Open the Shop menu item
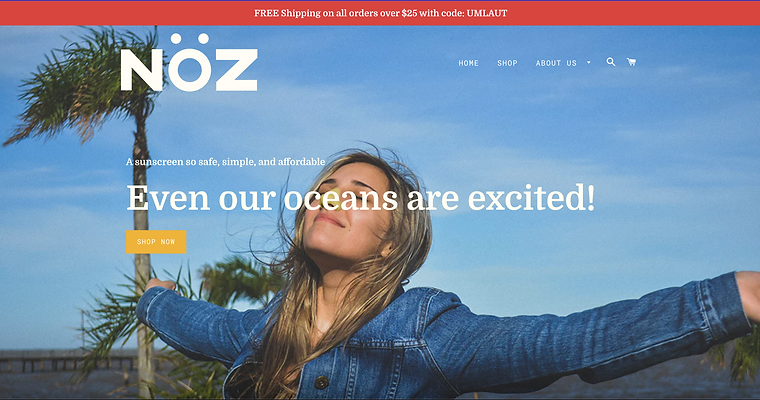This screenshot has height=400, width=760. point(507,63)
